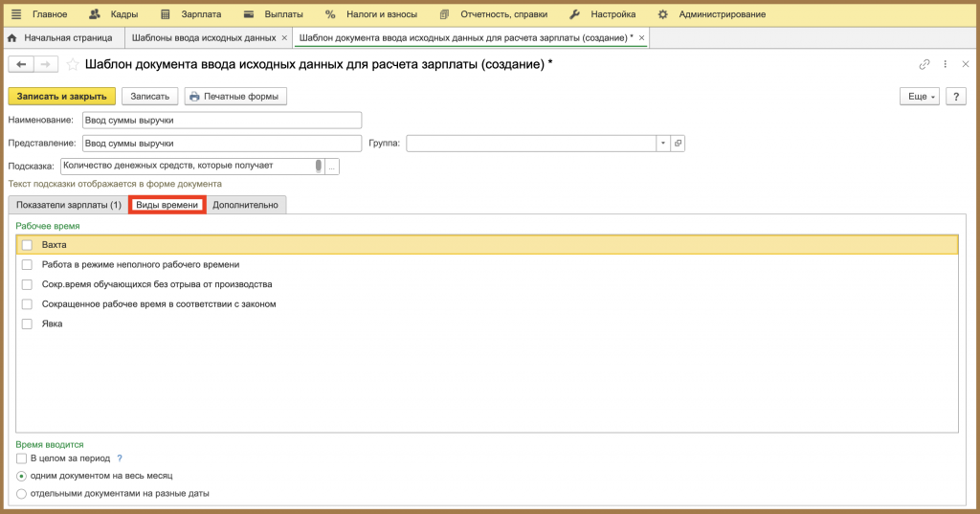The image size is (980, 514).
Task: Close the form with X icon
Action: tap(966, 64)
